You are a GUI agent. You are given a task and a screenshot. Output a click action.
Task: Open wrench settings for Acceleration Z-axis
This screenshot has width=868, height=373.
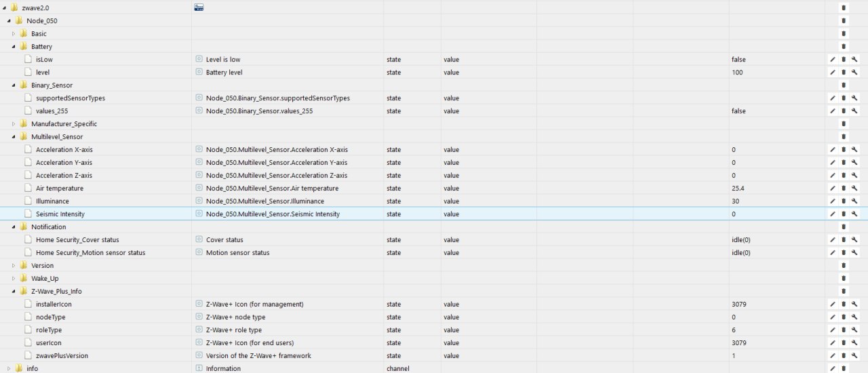click(x=854, y=176)
